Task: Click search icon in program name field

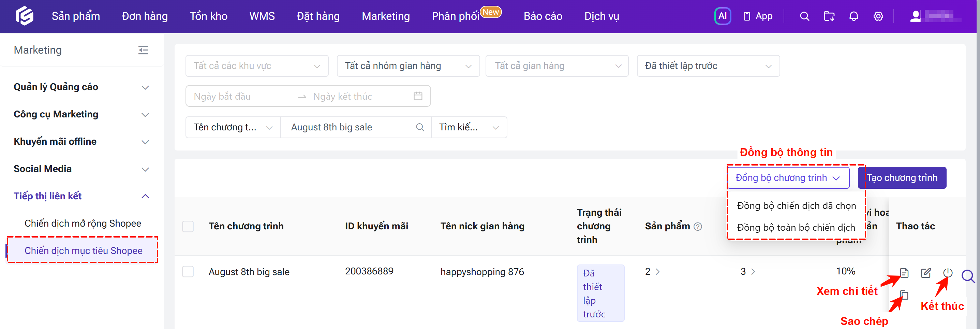Action: [420, 127]
